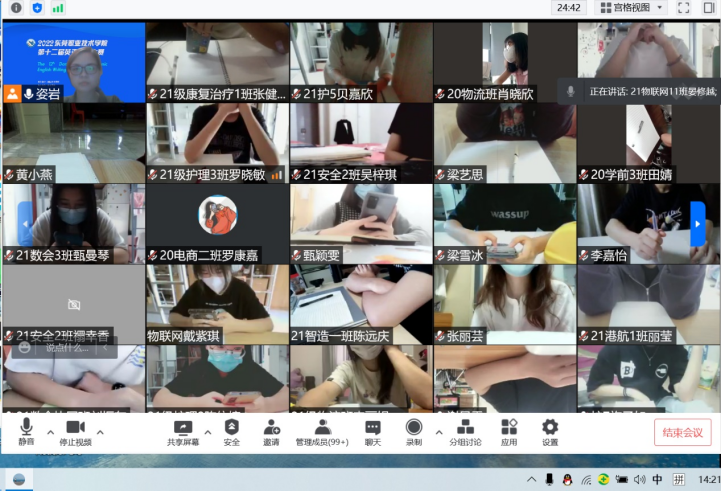Click the chat input box "说点什么..."
Screen dimensions: 722x491
68,348
